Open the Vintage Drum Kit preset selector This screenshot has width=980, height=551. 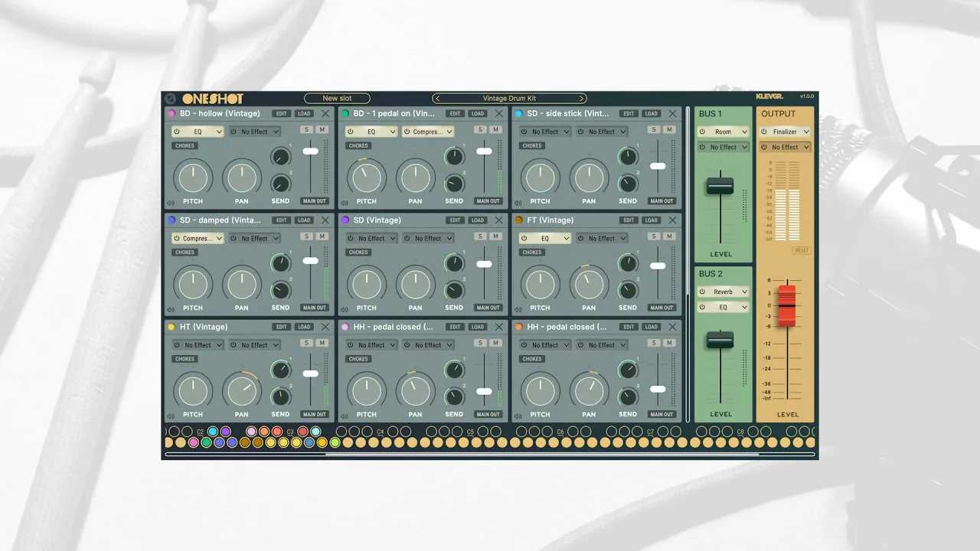509,98
